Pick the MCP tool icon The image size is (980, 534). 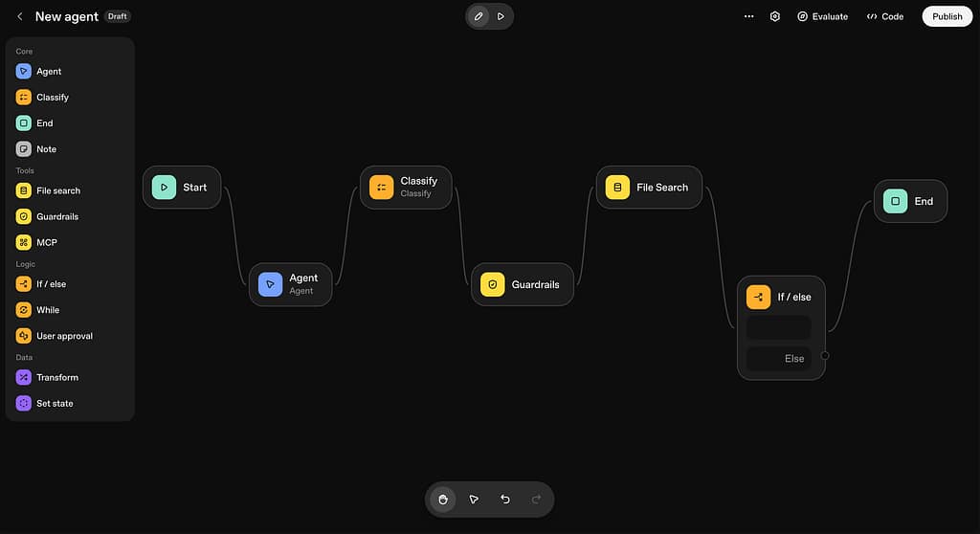click(x=24, y=242)
